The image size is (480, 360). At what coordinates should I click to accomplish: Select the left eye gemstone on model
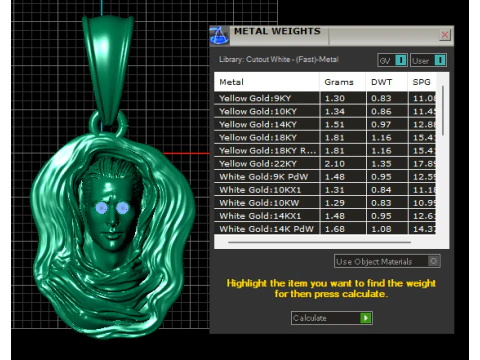[x=101, y=208]
